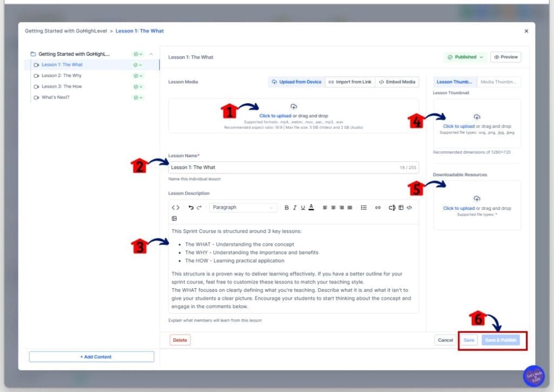Click the redo arrow in the editor toolbar
The height and width of the screenshot is (392, 554).
(198, 207)
